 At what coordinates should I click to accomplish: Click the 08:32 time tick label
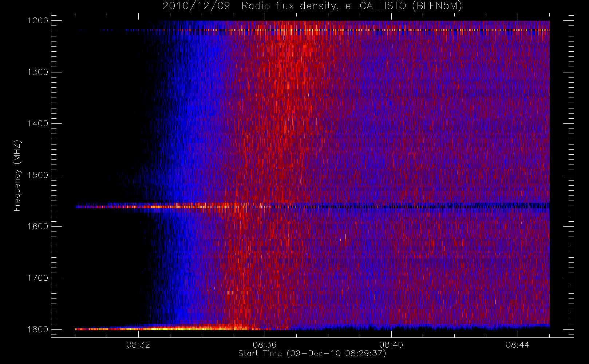138,345
